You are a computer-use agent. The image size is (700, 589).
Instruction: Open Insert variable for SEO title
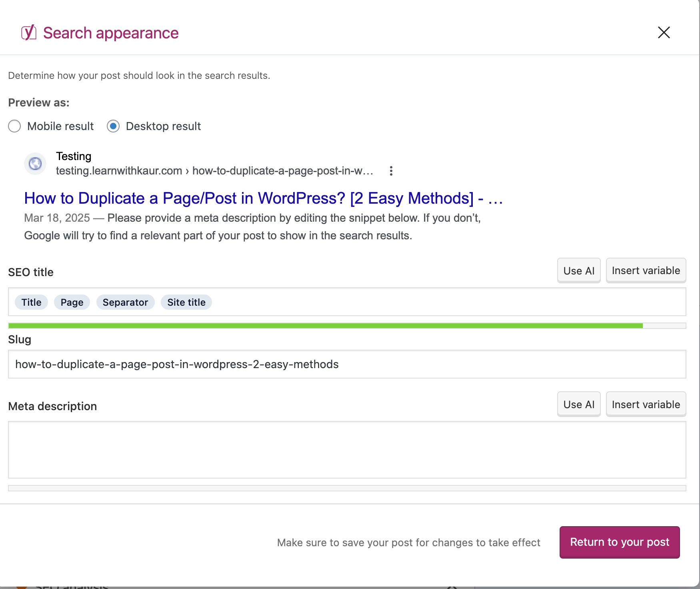[646, 270]
